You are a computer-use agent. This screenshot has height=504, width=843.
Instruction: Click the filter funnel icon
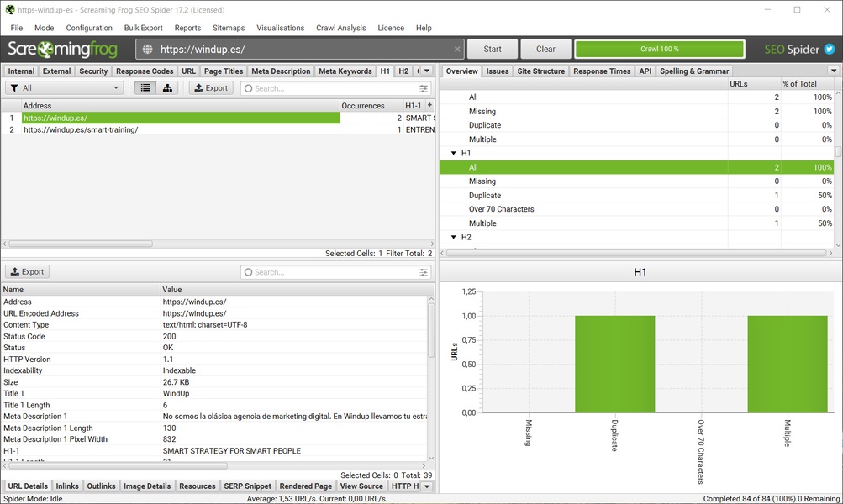point(14,87)
